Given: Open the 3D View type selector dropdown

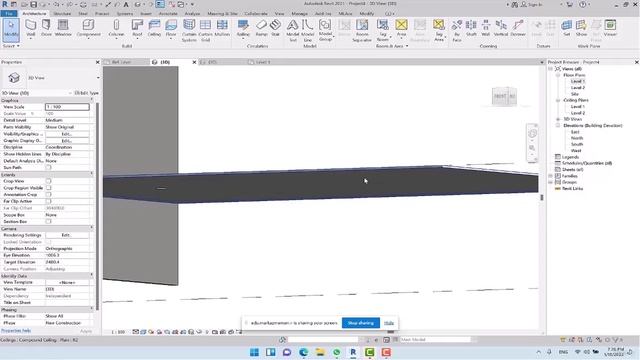Looking at the screenshot, I should (98, 78).
